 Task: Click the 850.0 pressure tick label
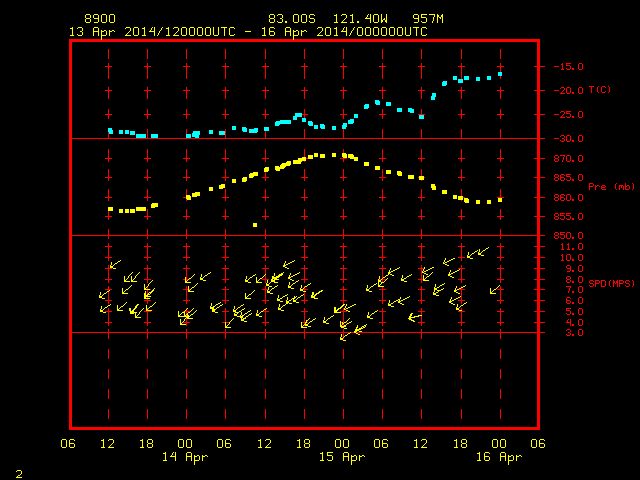click(x=569, y=236)
